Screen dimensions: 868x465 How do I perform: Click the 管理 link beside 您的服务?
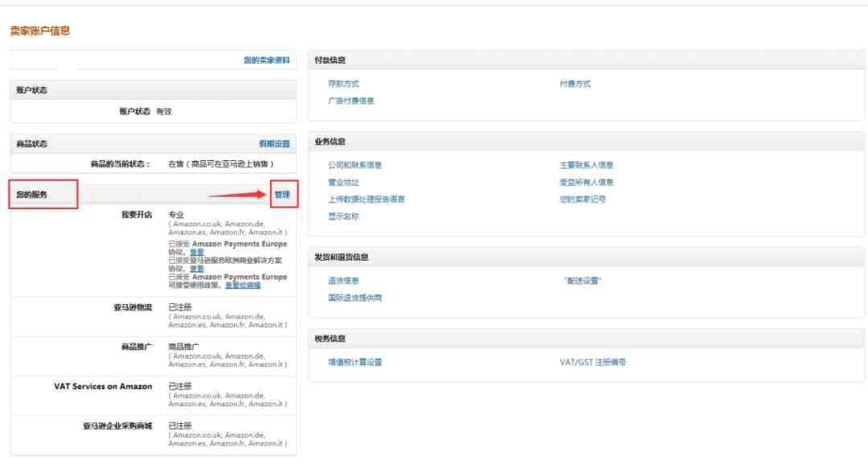point(282,195)
